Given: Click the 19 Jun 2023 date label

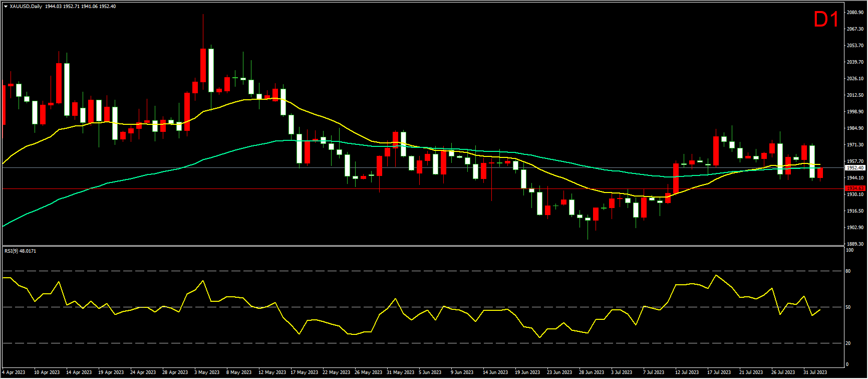Looking at the screenshot, I should point(527,372).
